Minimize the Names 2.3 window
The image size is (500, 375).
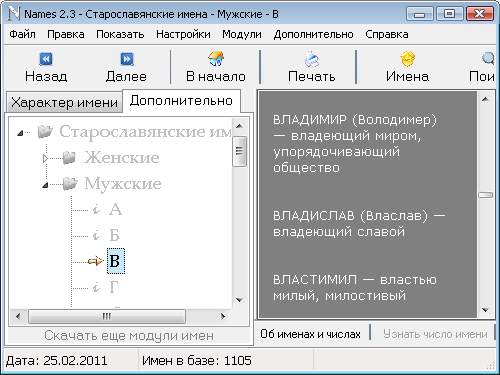pos(420,14)
